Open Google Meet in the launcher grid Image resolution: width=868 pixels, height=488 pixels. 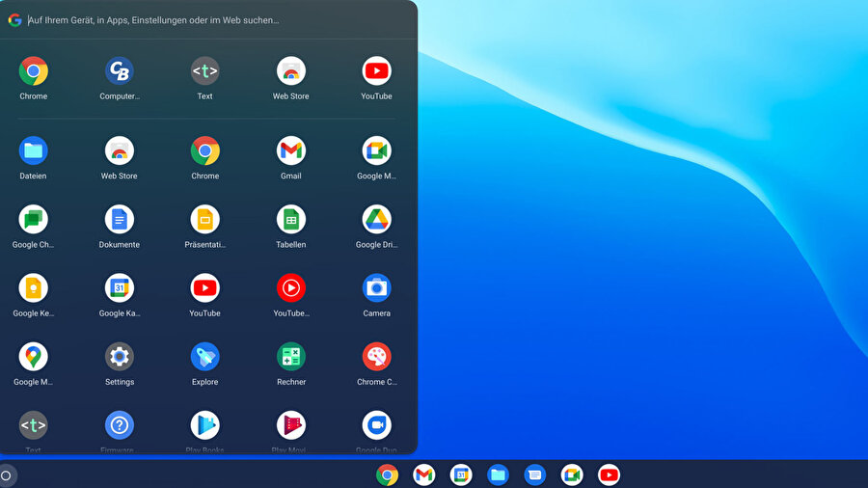[x=376, y=150]
